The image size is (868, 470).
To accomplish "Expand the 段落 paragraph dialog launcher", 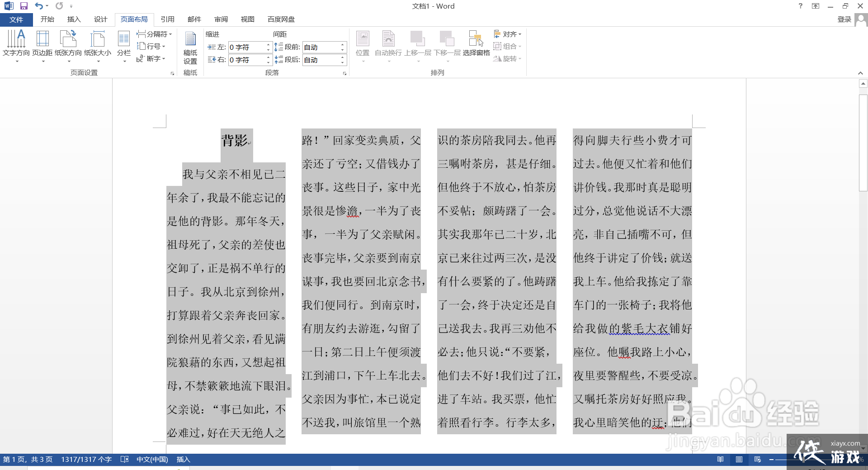I will (x=344, y=73).
